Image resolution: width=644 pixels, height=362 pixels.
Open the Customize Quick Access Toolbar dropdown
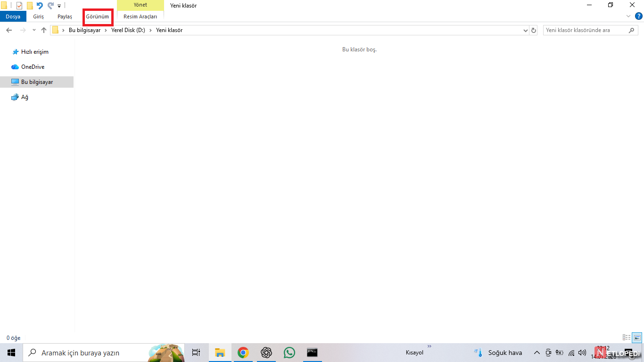59,6
